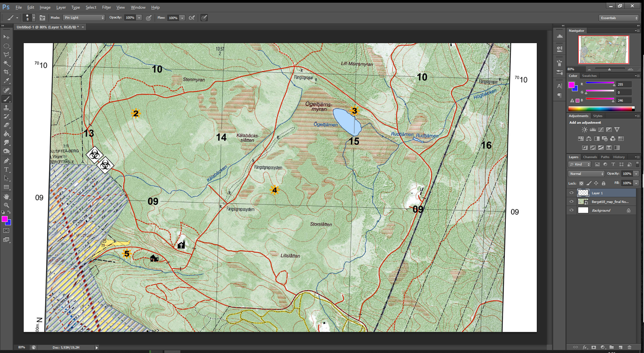Select the Eyedropper tool
Image resolution: width=644 pixels, height=353 pixels.
click(6, 81)
